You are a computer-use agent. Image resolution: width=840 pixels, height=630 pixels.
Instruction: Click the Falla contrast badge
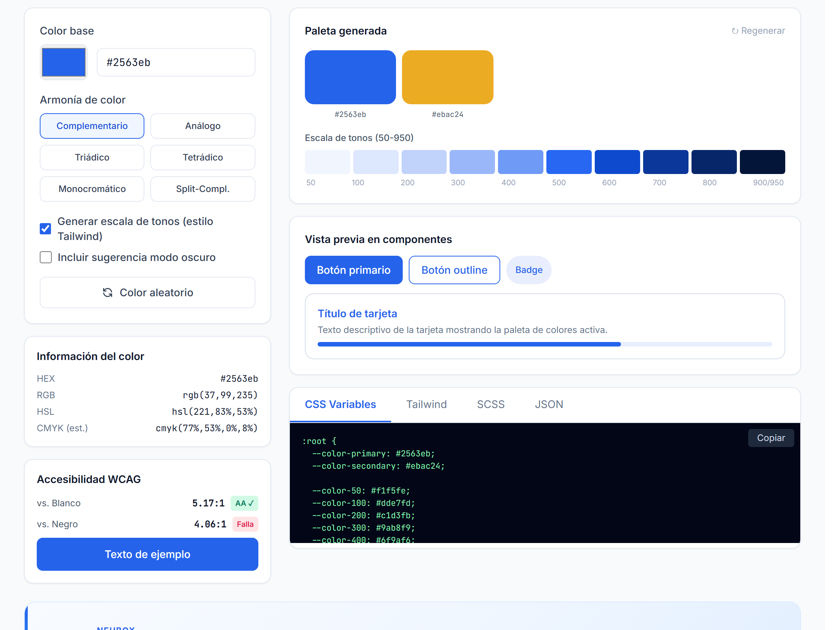pyautogui.click(x=245, y=524)
